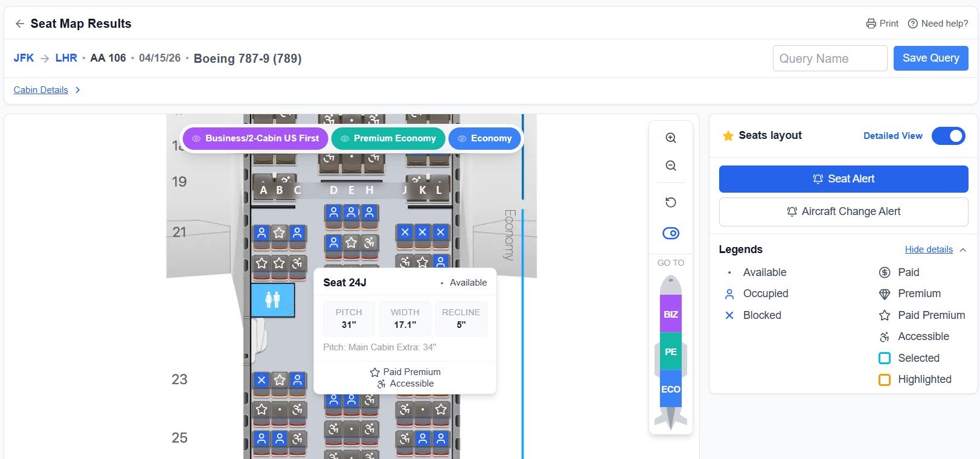This screenshot has width=980, height=459.
Task: Open Need help? link
Action: tap(938, 24)
